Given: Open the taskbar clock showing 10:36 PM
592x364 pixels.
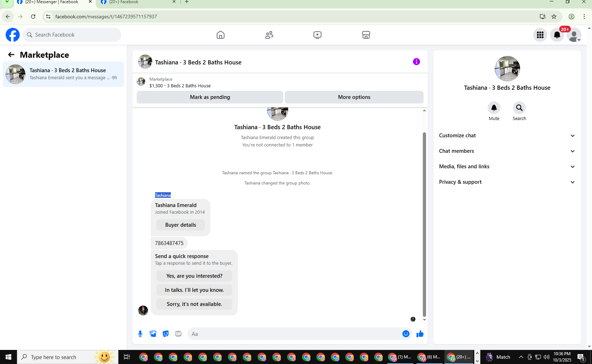Looking at the screenshot, I should (x=562, y=357).
